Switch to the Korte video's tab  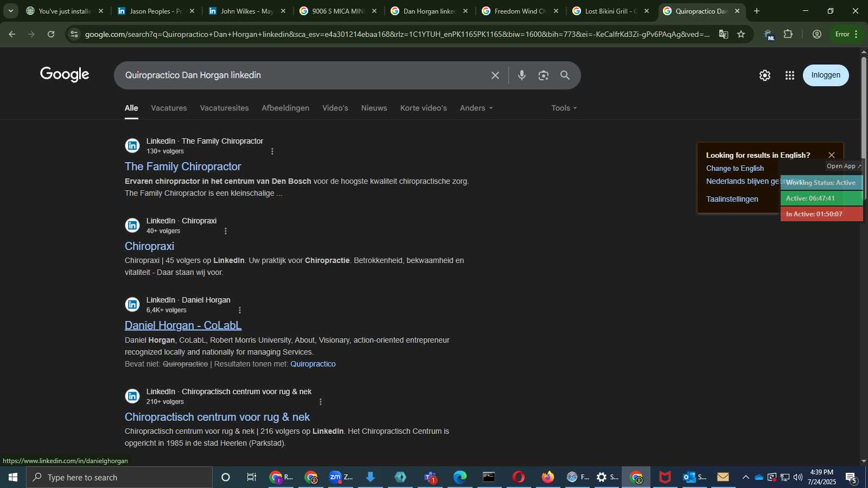click(x=424, y=108)
